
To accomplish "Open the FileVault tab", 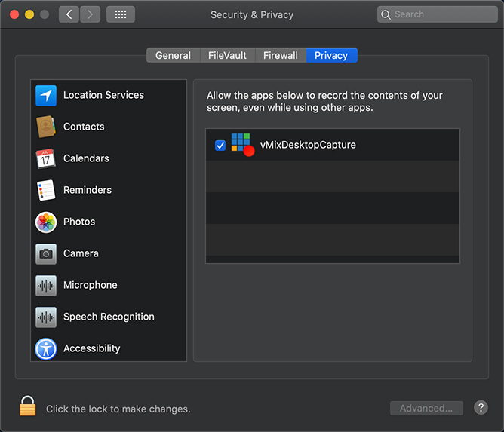I will pyautogui.click(x=227, y=56).
